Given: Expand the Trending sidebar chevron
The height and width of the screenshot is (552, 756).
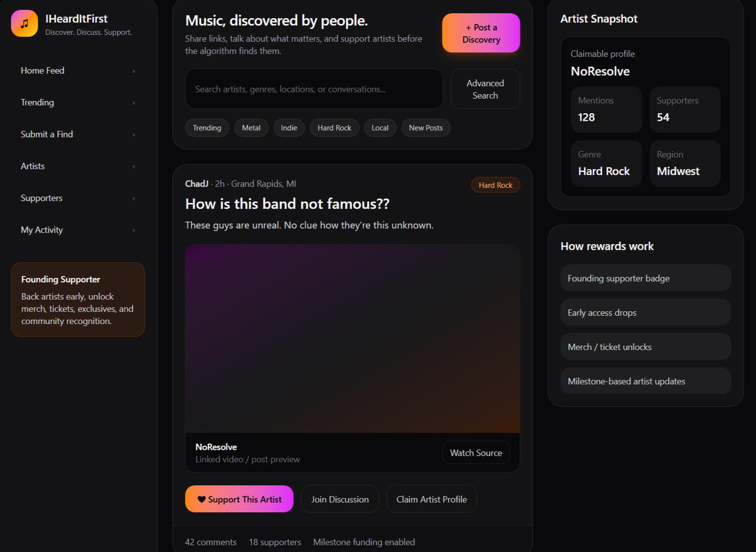Looking at the screenshot, I should pyautogui.click(x=133, y=103).
